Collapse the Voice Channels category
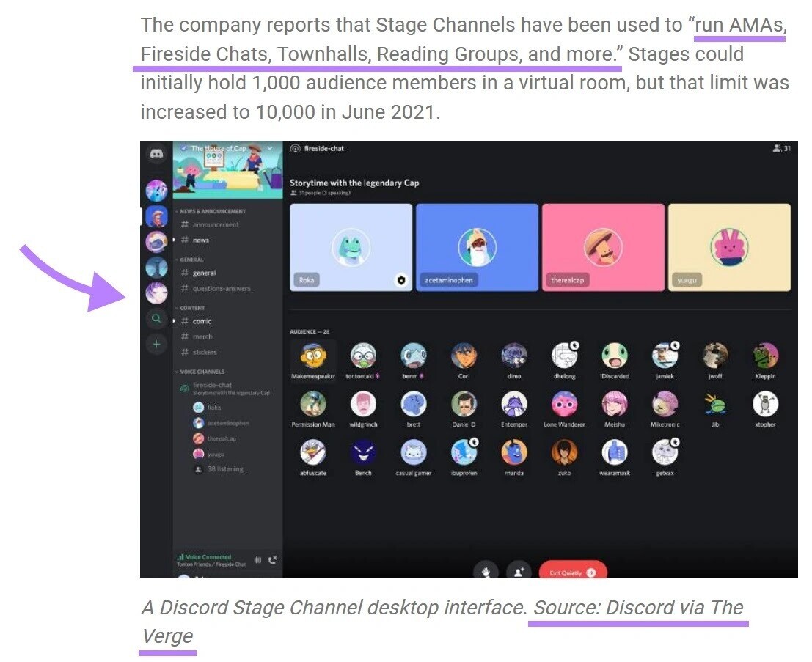 point(200,372)
